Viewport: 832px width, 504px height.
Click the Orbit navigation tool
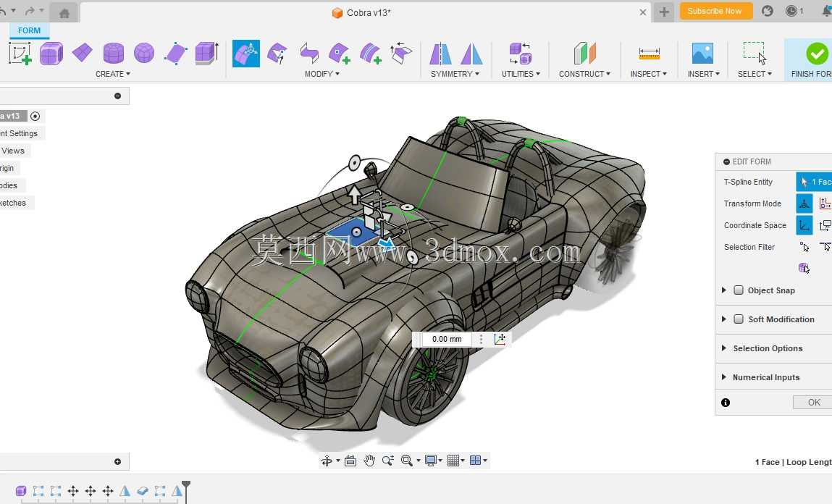(x=327, y=461)
